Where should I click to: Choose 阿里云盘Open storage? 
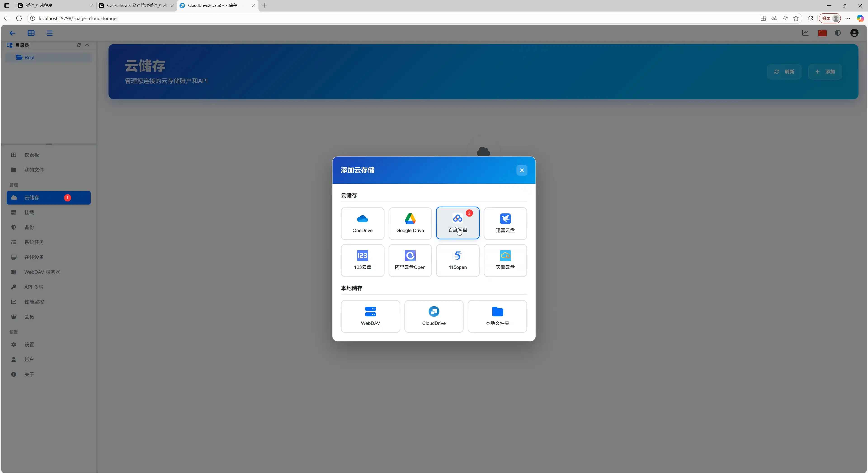[410, 260]
